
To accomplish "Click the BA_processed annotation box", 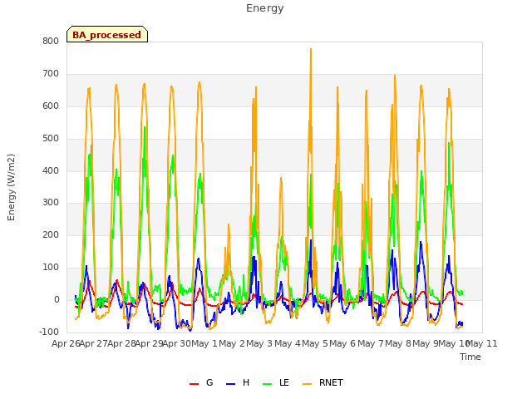I will coord(107,34).
